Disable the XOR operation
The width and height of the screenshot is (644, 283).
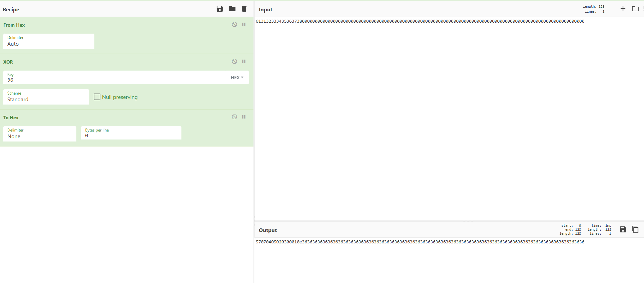[x=234, y=61]
